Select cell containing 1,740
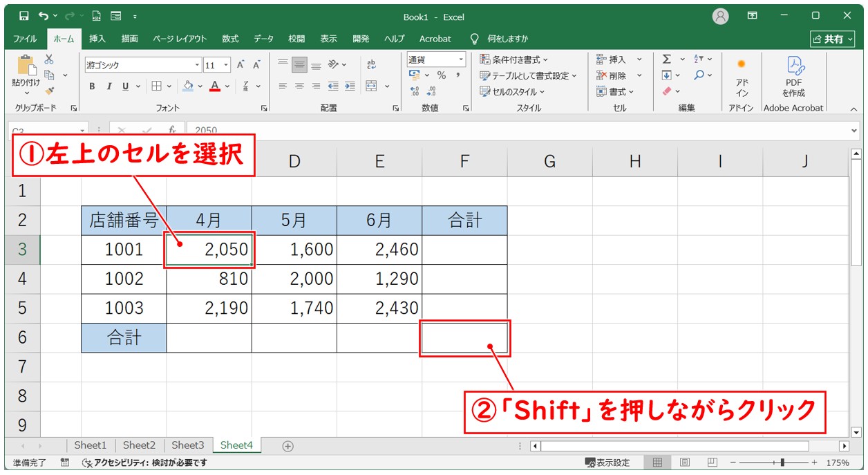Screen dimensions: 868x475 [294, 308]
